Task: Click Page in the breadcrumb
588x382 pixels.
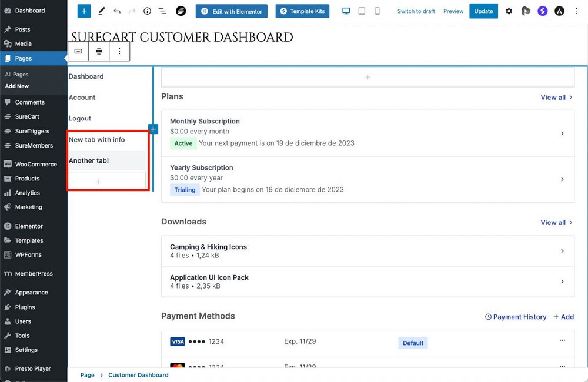Action: (x=88, y=375)
